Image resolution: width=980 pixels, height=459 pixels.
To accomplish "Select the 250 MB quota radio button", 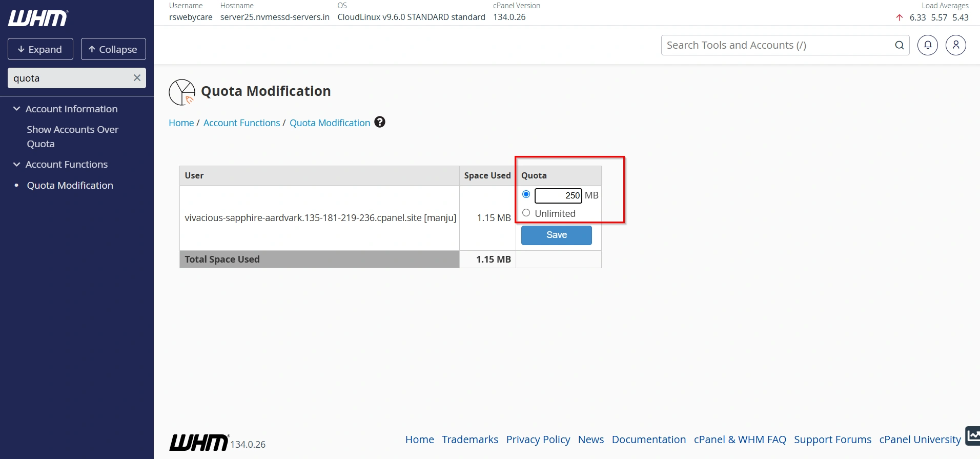I will [526, 194].
